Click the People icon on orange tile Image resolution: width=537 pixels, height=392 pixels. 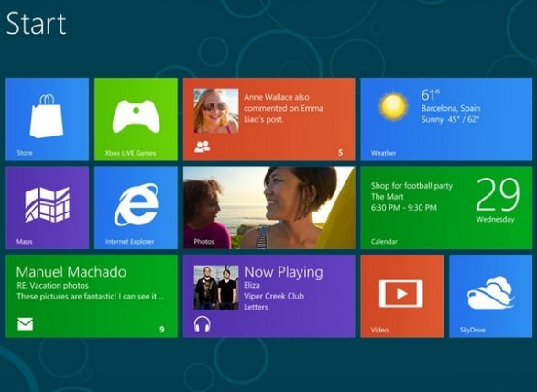(202, 147)
